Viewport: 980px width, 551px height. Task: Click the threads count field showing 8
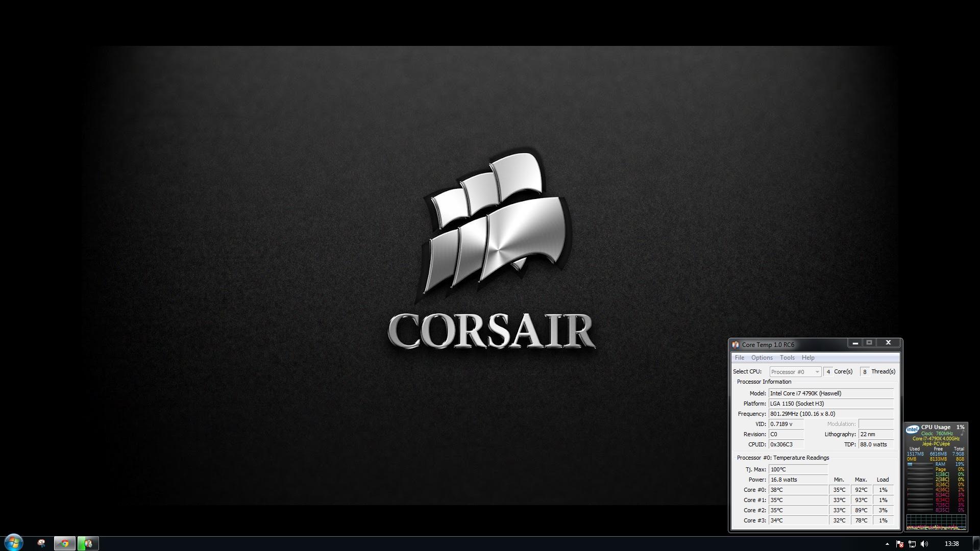(x=865, y=372)
